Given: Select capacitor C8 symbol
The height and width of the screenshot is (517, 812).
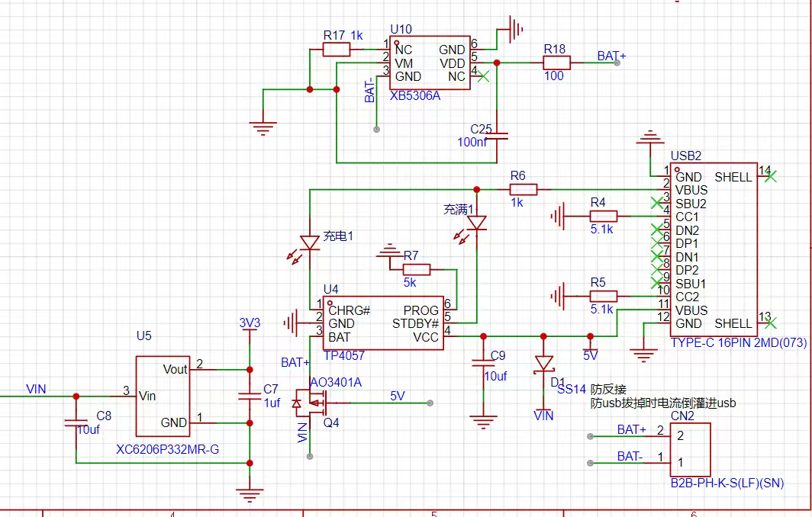Looking at the screenshot, I should click(x=76, y=422).
